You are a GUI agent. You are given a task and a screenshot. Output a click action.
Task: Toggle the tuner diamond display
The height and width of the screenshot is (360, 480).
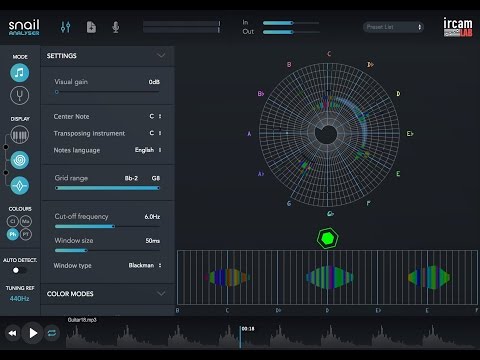click(x=20, y=186)
